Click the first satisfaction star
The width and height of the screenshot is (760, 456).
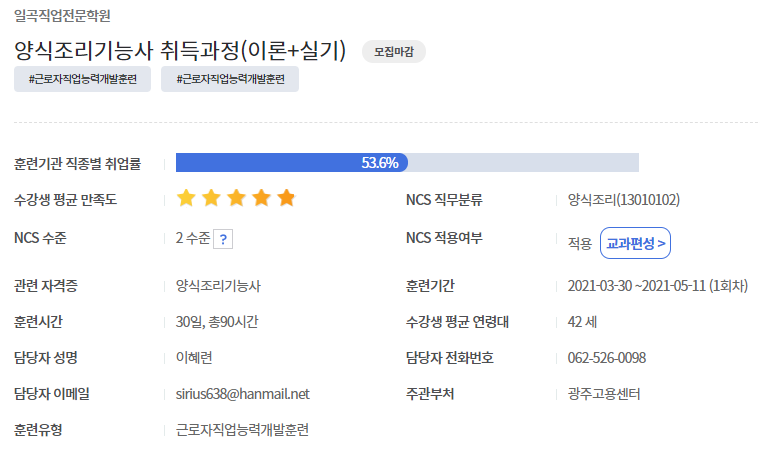click(x=186, y=198)
